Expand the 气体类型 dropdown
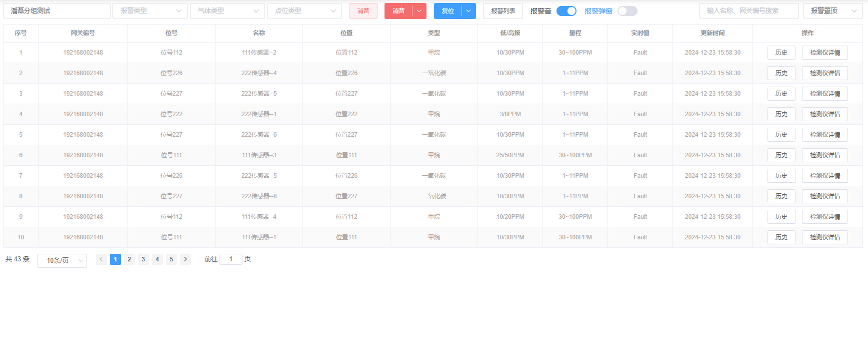868x362 pixels. click(227, 11)
